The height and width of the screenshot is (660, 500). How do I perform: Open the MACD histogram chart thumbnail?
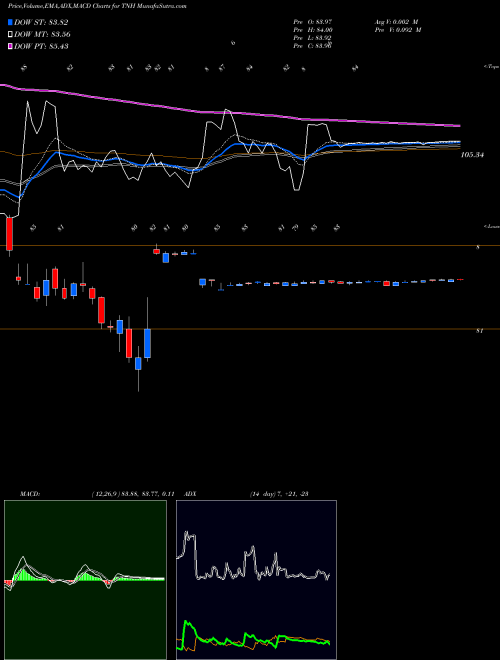(x=85, y=580)
